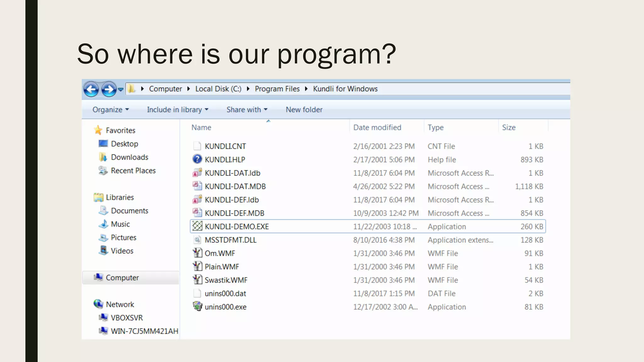Click the 12/17/2002 3:00 A... date cell

386,307
